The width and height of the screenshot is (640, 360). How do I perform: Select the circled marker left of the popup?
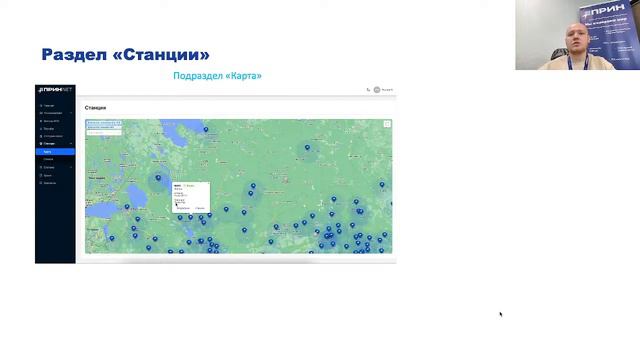tap(158, 178)
